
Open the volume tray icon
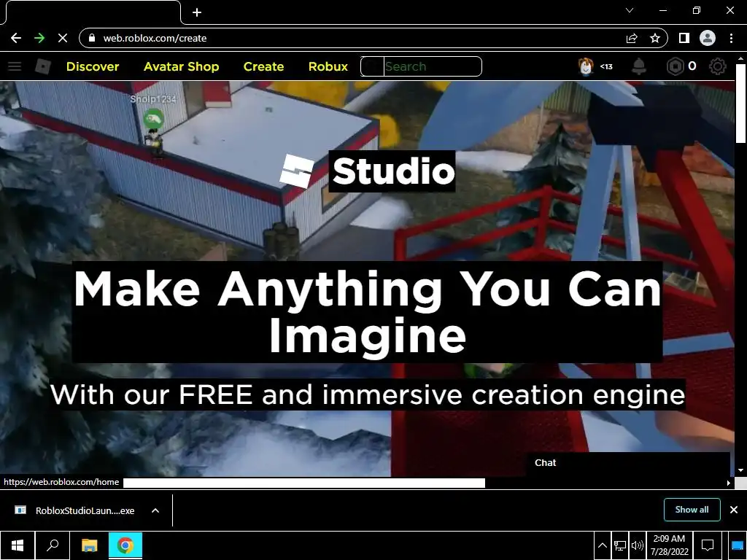tap(637, 545)
